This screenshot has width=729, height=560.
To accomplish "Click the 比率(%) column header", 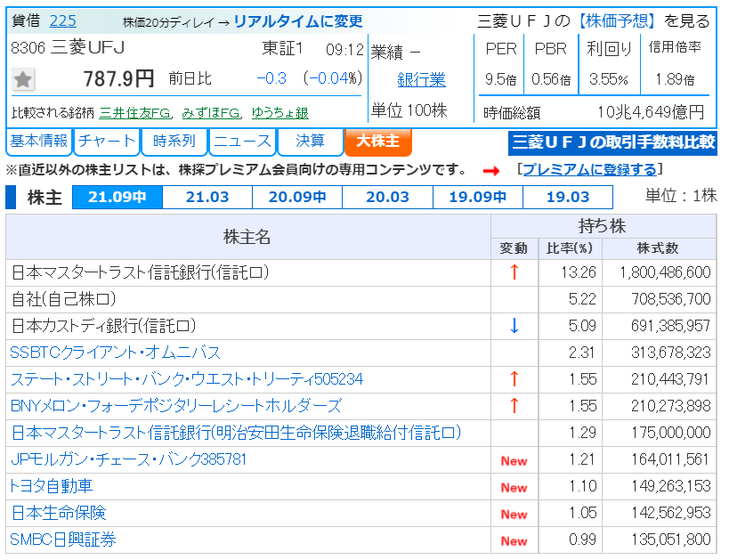I will 570,248.
